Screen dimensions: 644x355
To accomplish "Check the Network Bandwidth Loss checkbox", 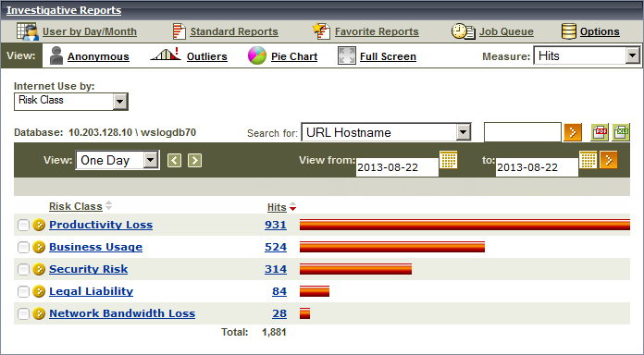I will [23, 313].
